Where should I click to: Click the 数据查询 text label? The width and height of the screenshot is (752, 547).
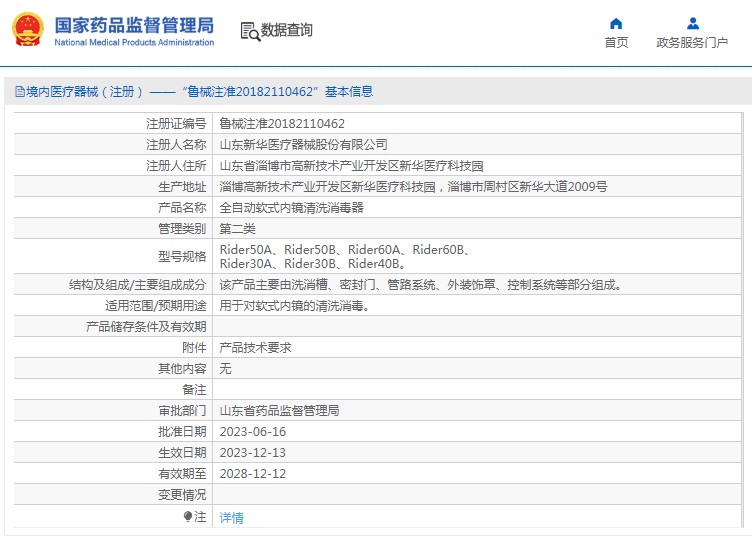tap(287, 31)
